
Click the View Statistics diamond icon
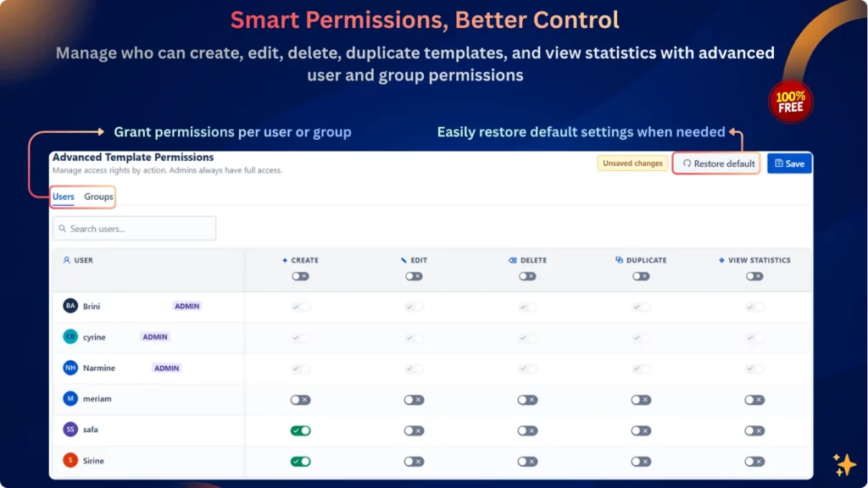[x=721, y=260]
